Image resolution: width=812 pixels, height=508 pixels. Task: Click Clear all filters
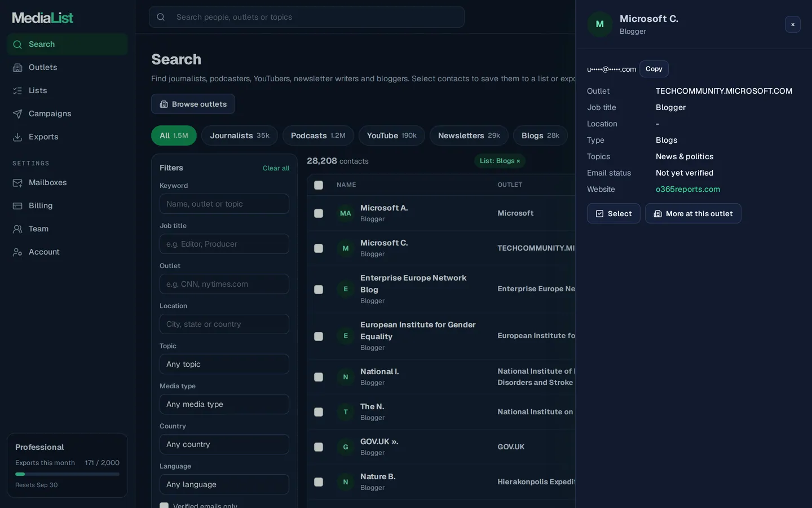[276, 168]
